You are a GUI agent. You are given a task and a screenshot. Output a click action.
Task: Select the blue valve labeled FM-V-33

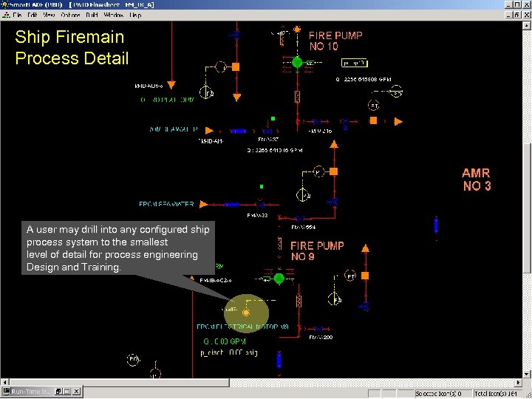coord(260,205)
